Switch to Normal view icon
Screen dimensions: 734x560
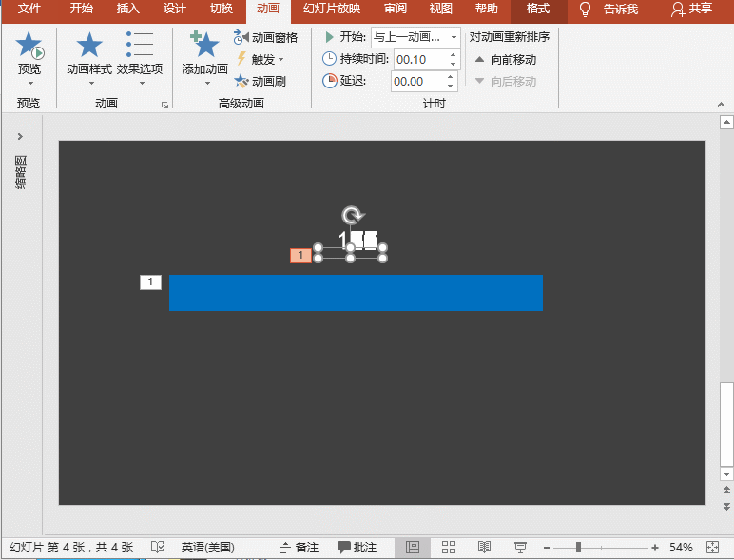413,547
